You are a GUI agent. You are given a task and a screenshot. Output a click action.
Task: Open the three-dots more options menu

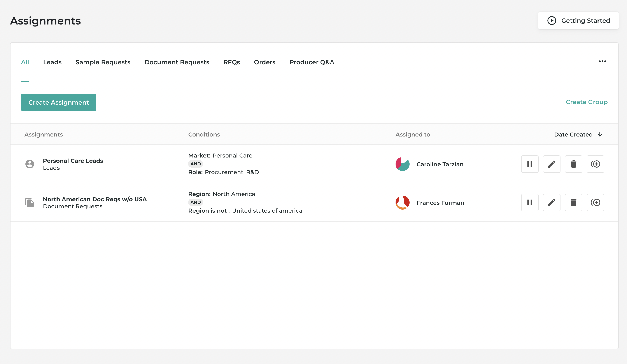(602, 61)
